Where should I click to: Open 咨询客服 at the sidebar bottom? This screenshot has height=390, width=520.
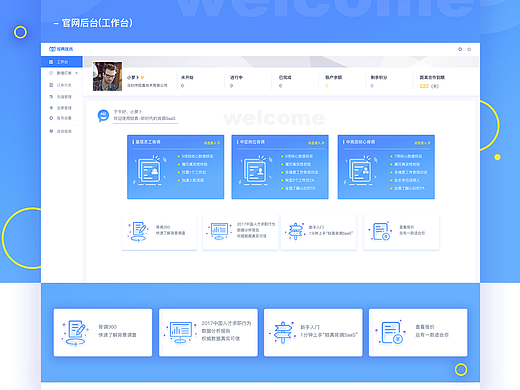[x=64, y=131]
